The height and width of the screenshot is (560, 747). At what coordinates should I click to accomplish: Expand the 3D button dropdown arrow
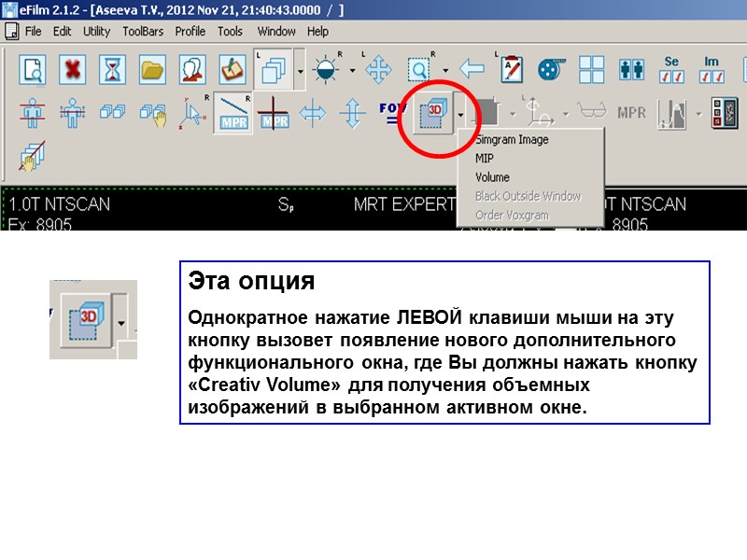[460, 114]
